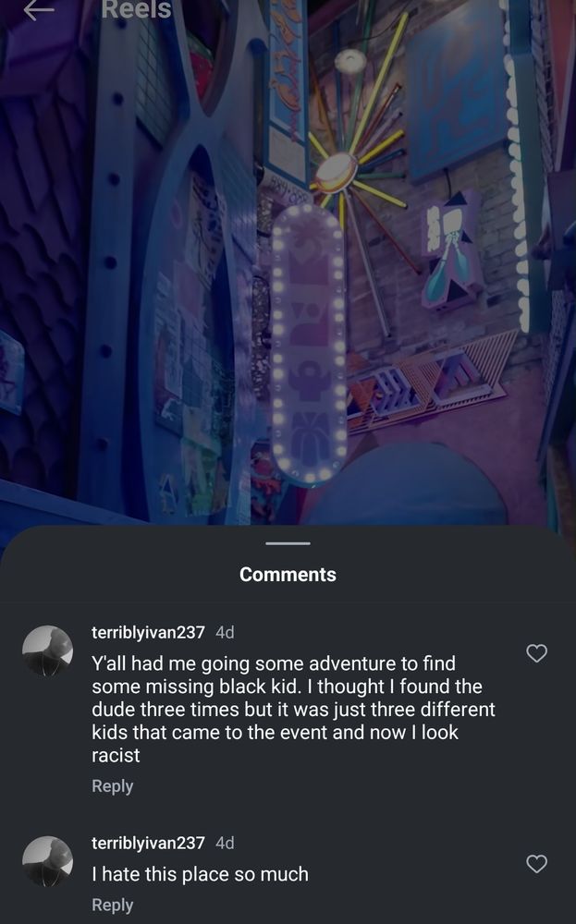Open the terriblyivan237 username on the first comment
Image resolution: width=576 pixels, height=924 pixels.
[148, 632]
